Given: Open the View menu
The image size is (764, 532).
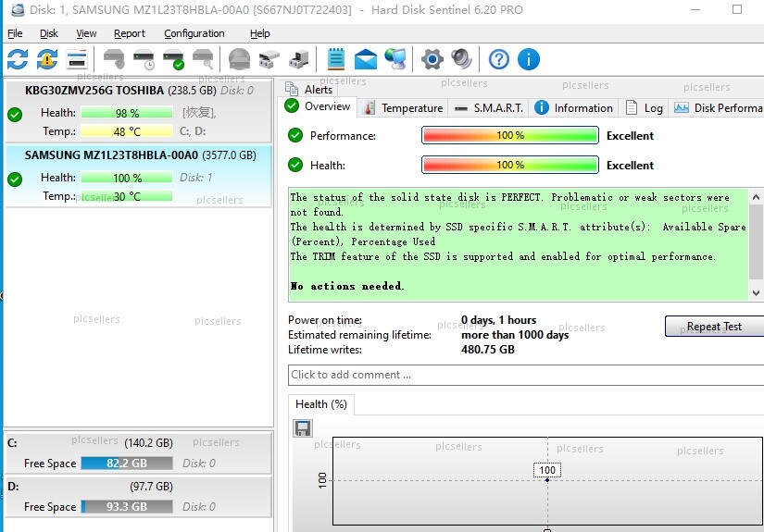Looking at the screenshot, I should click(x=86, y=33).
